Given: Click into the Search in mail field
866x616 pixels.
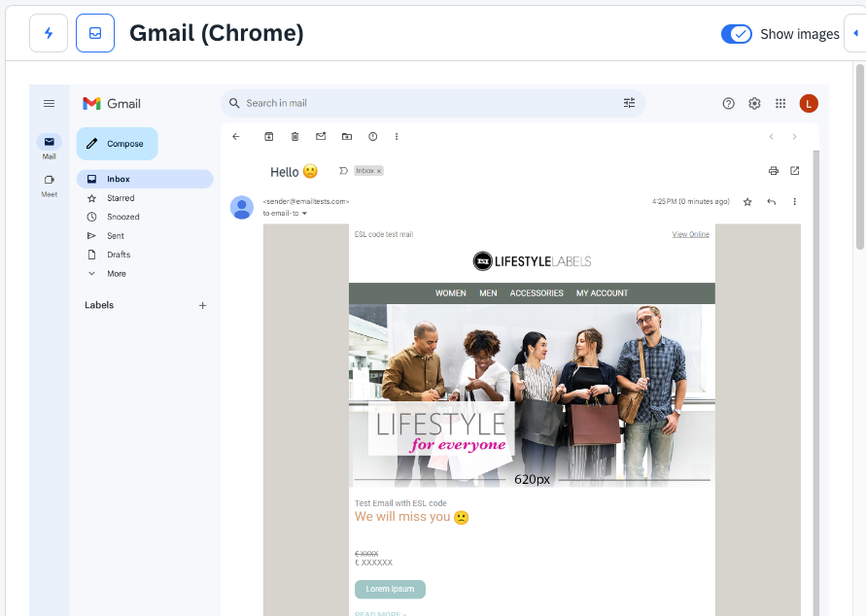Looking at the screenshot, I should coord(433,103).
